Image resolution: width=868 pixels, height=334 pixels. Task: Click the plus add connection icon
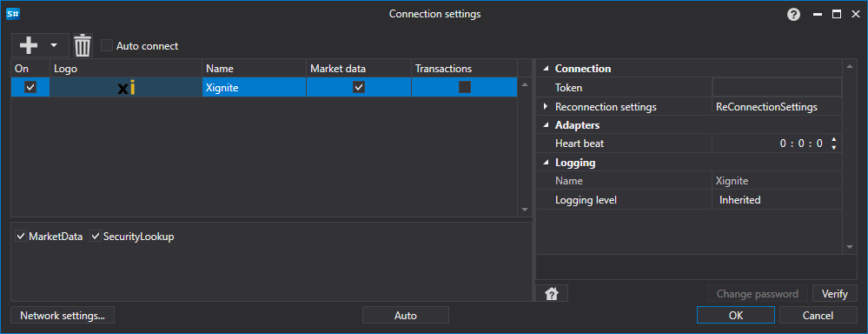pos(29,45)
